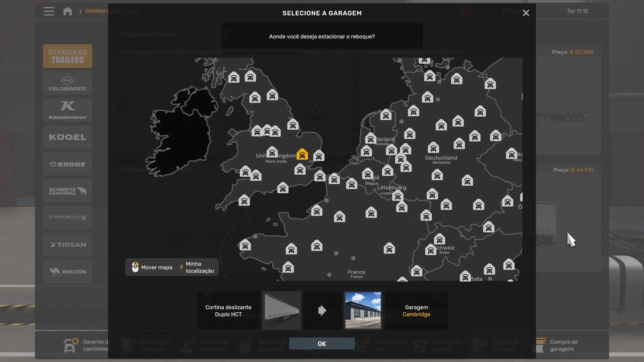
Task: Pick the garage marker above France label
Action: pos(389,248)
